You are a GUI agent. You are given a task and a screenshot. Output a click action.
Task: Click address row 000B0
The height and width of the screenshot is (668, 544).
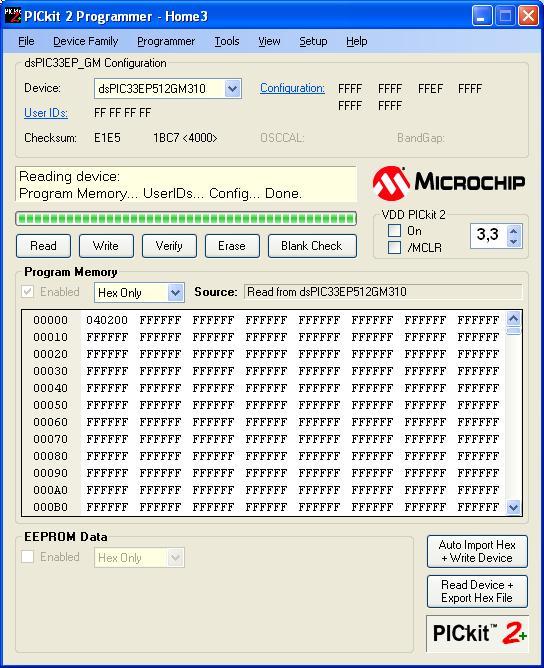(50, 507)
